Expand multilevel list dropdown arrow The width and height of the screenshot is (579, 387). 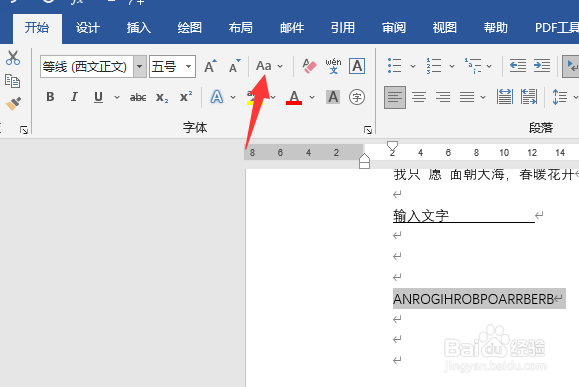pyautogui.click(x=489, y=66)
